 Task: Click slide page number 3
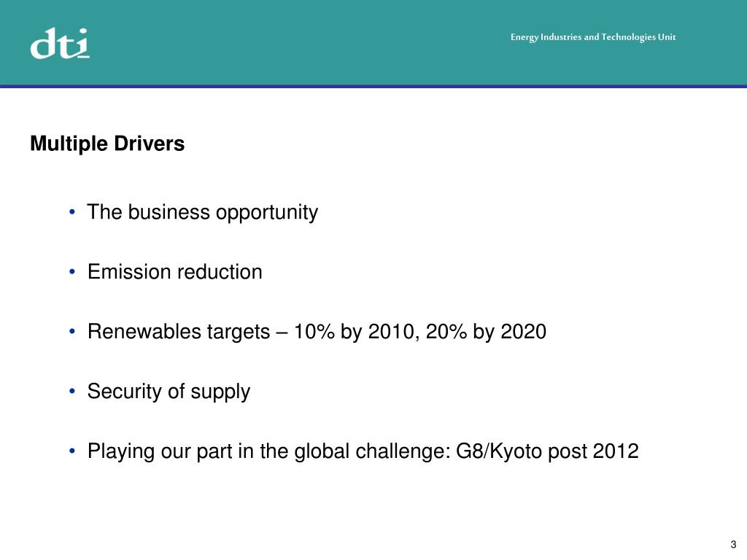[x=733, y=544]
